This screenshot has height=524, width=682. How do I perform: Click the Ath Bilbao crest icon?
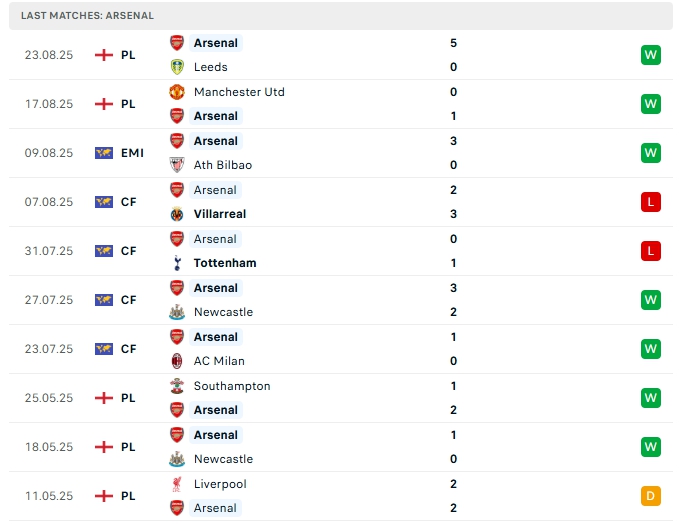tap(177, 165)
